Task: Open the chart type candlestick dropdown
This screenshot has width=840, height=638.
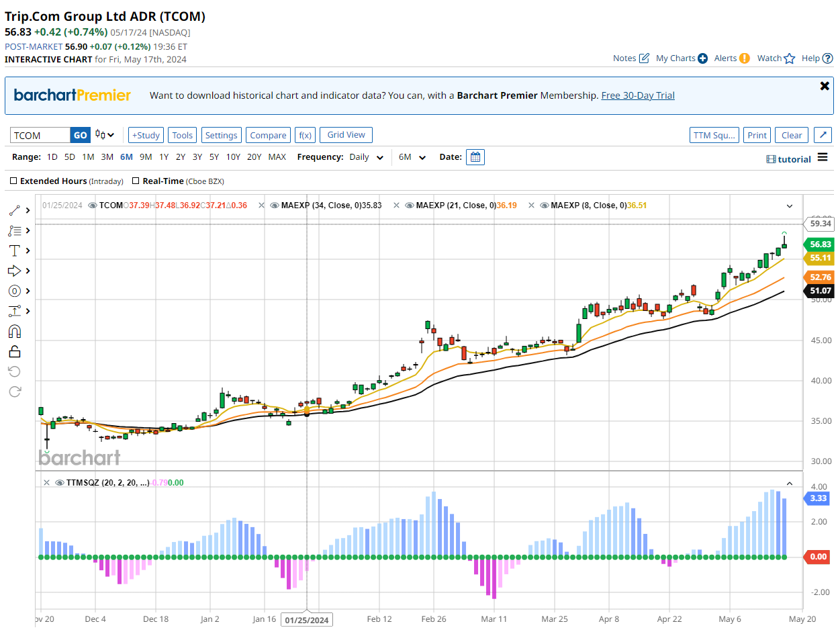Action: click(105, 135)
